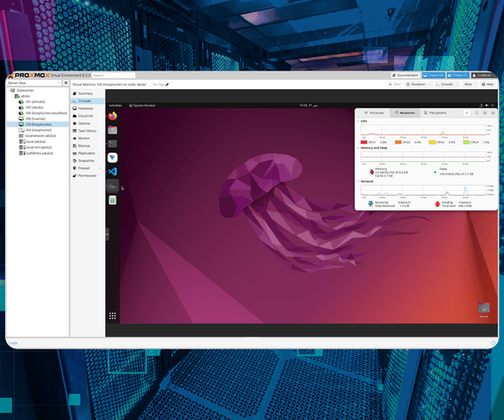Click the Start button
The width and height of the screenshot is (504, 420).
pyautogui.click(x=395, y=85)
